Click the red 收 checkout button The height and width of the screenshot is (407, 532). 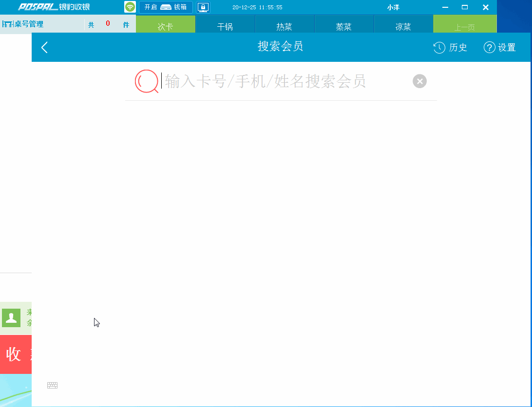[15, 354]
